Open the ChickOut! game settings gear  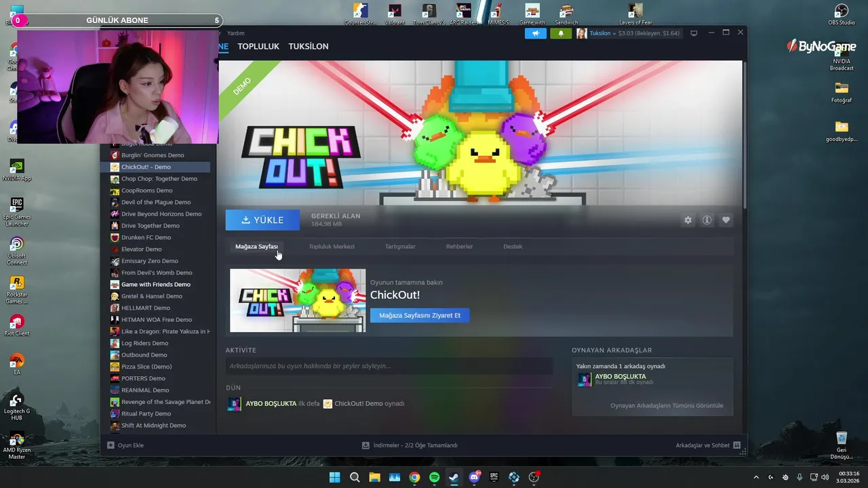[x=688, y=220]
